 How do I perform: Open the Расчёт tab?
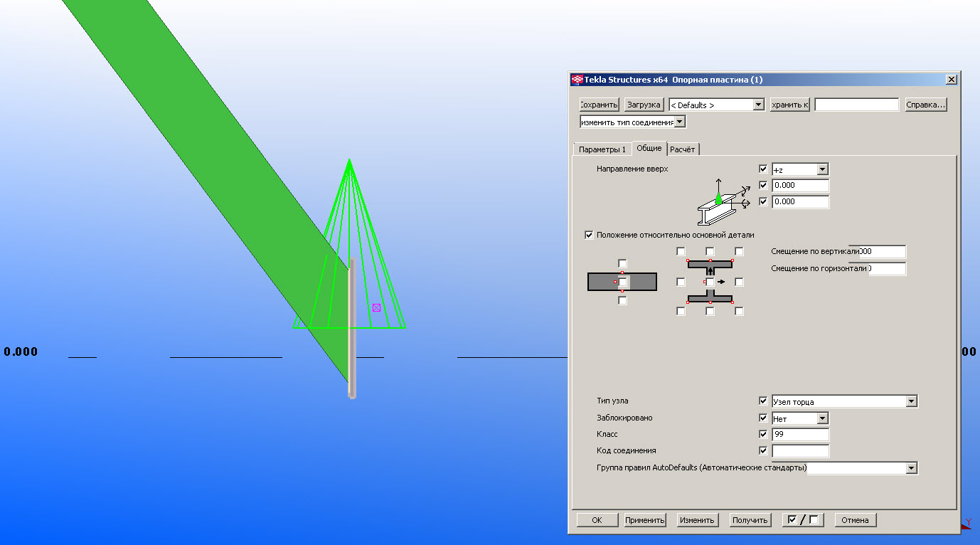[x=683, y=149]
